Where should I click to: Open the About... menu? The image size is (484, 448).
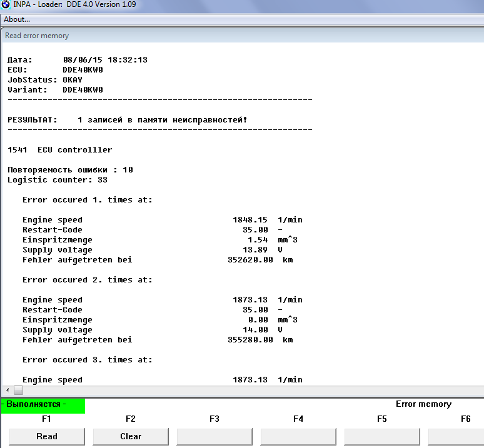click(17, 19)
